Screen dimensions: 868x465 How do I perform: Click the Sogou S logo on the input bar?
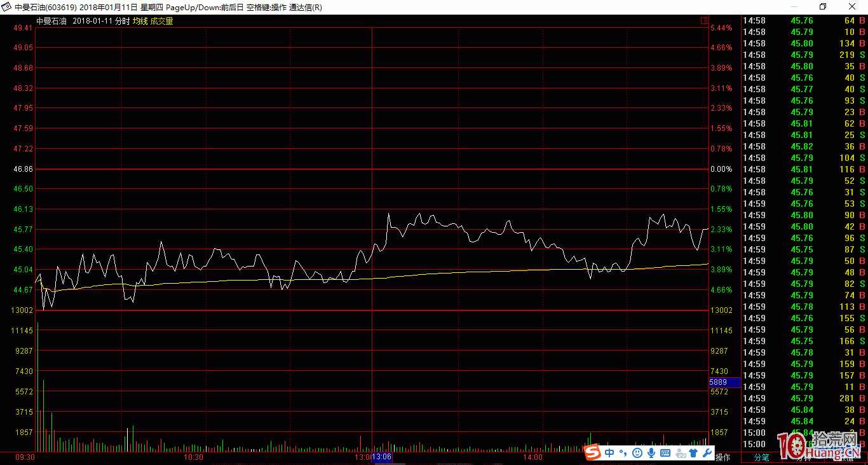coord(592,452)
